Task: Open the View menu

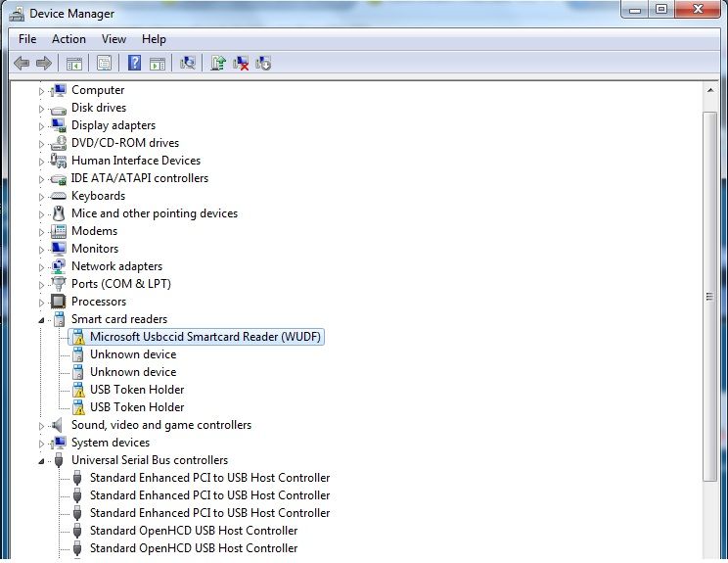Action: (x=114, y=39)
